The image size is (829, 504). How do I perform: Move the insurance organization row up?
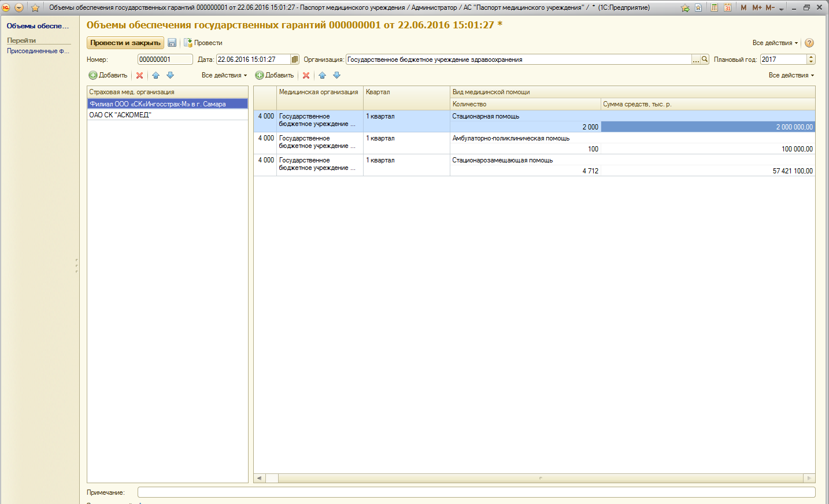pos(156,75)
